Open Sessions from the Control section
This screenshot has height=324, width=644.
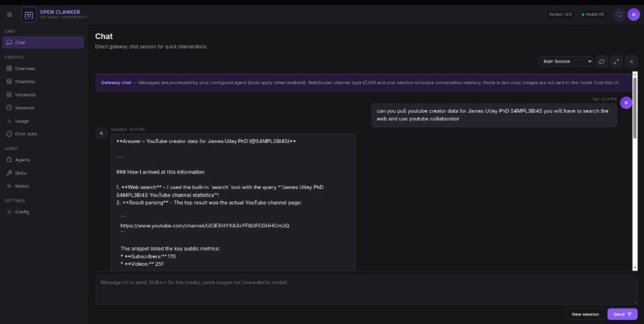coord(24,108)
